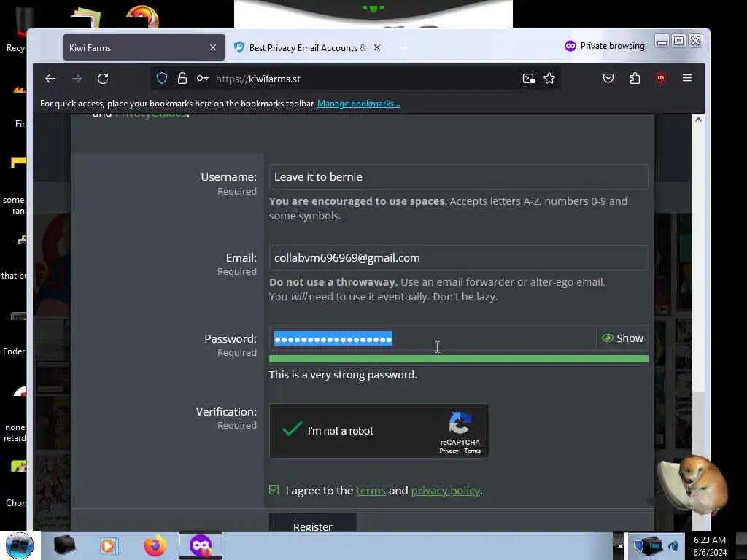Click the padlock site security icon
Image resolution: width=747 pixels, height=560 pixels.
(x=182, y=79)
